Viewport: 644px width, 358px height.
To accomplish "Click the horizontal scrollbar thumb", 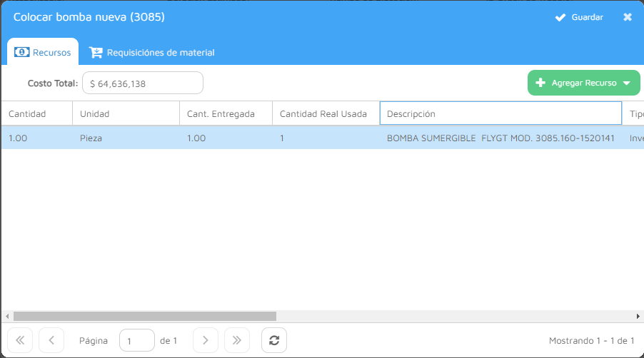I will coord(144,316).
